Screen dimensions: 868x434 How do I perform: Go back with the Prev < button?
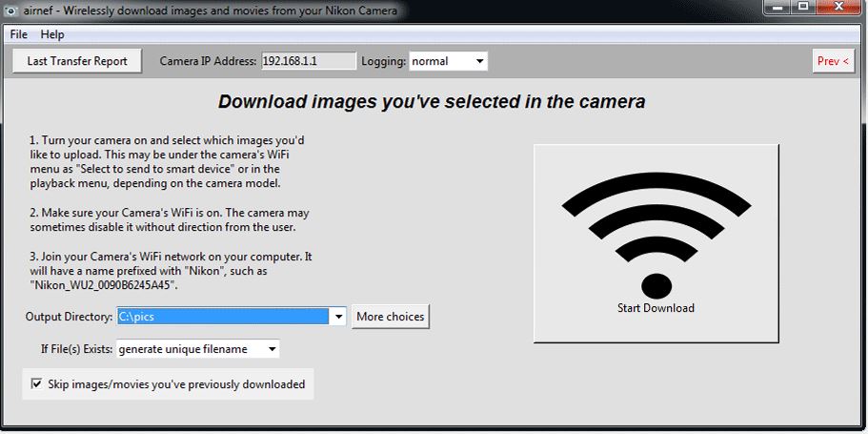click(x=833, y=61)
